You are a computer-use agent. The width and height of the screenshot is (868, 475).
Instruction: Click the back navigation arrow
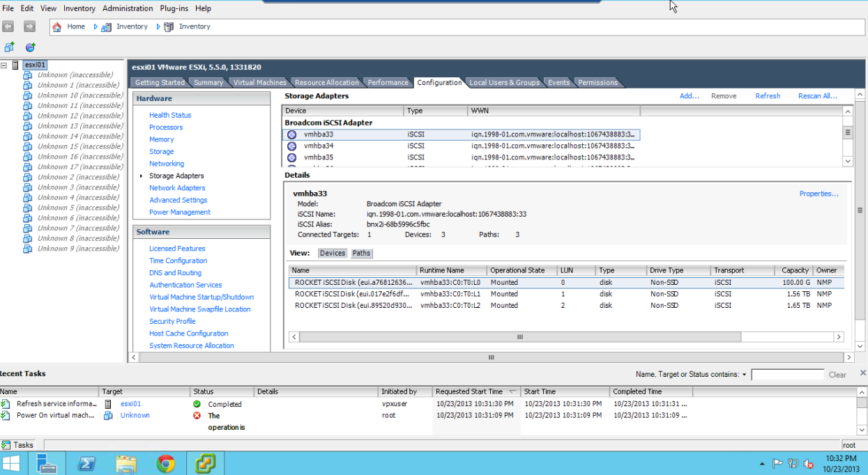pyautogui.click(x=8, y=26)
